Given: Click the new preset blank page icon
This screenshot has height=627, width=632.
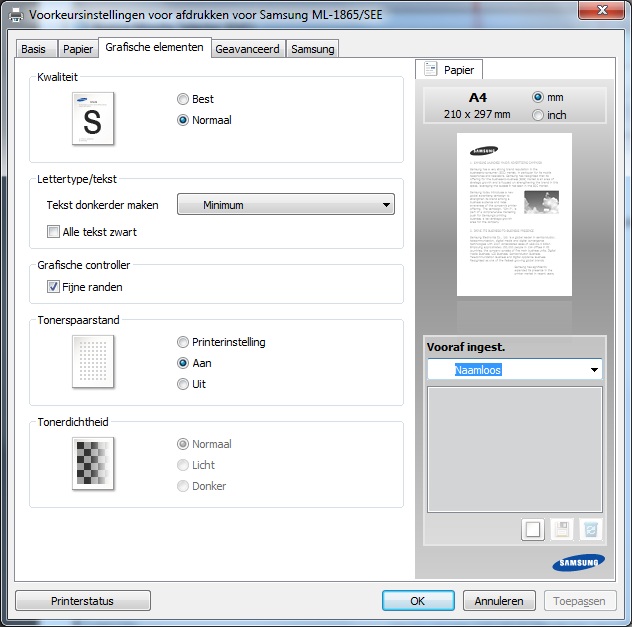Looking at the screenshot, I should 533,530.
